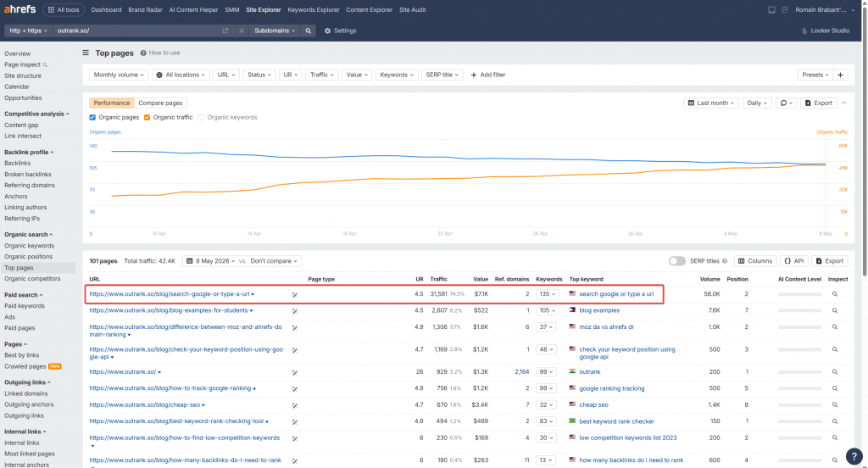Open the Last month date range dropdown
The height and width of the screenshot is (468, 868).
pos(711,103)
